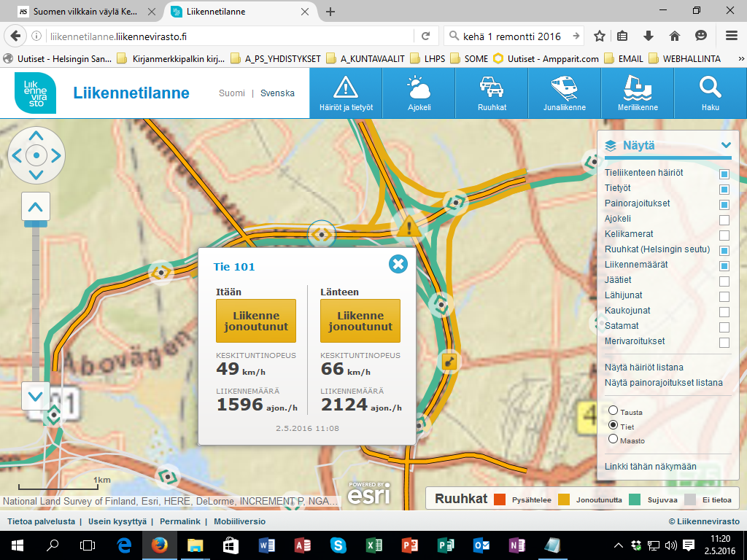Open Häiriöt ja tietyöt warnings section
747x560 pixels.
346,93
